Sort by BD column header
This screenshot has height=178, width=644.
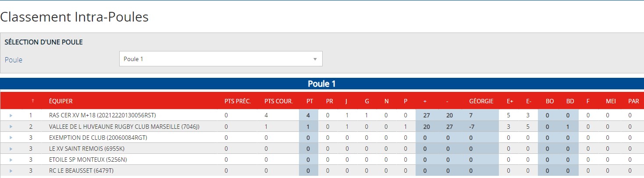[x=570, y=101]
